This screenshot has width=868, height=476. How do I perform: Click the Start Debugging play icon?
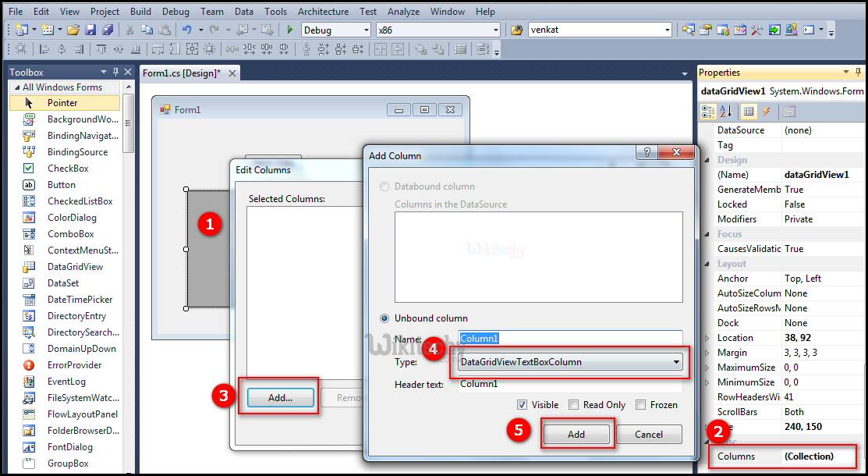click(289, 30)
